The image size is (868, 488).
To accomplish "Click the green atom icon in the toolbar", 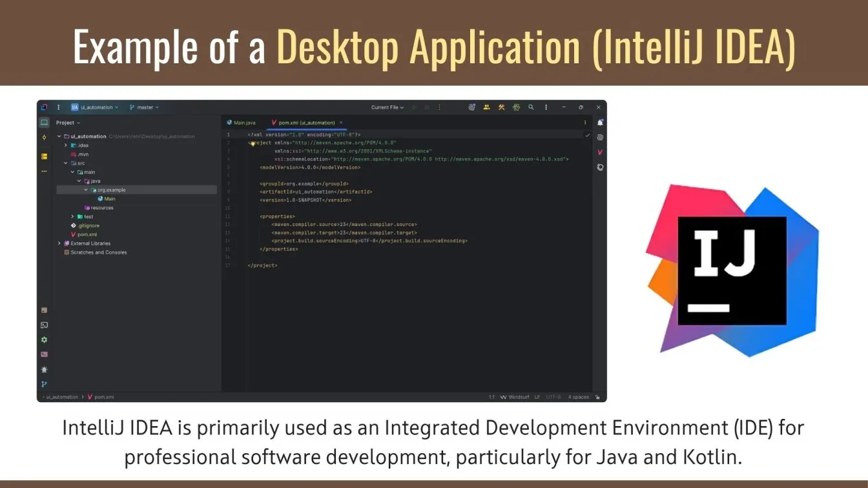I will coord(516,107).
